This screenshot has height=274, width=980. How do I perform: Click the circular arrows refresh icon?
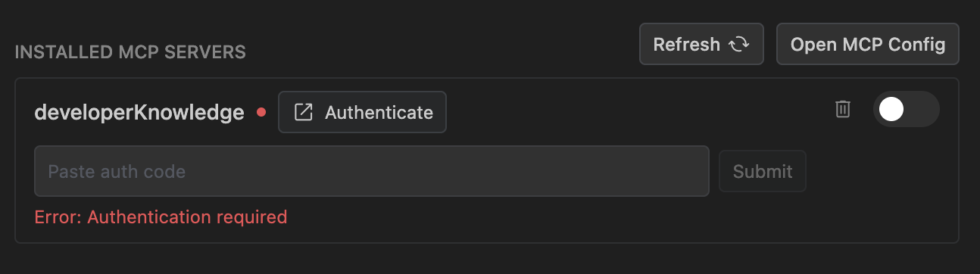738,45
